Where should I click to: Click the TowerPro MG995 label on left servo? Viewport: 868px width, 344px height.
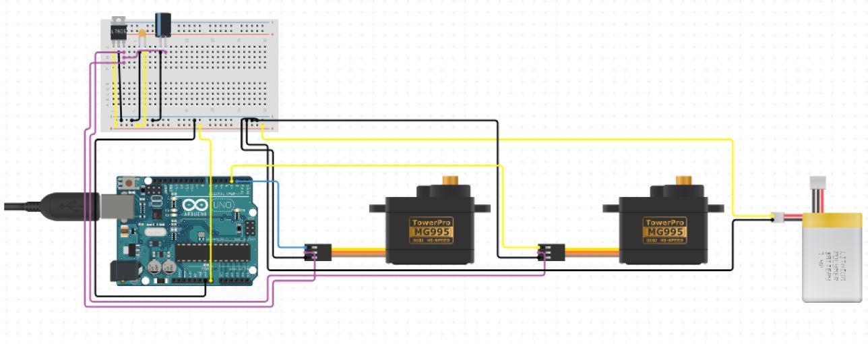431,231
